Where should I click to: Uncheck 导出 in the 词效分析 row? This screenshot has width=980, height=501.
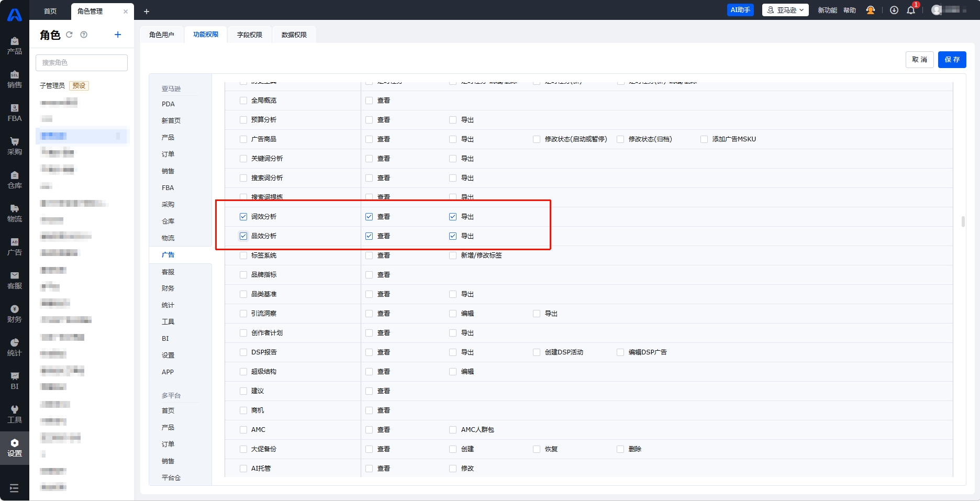[453, 217]
